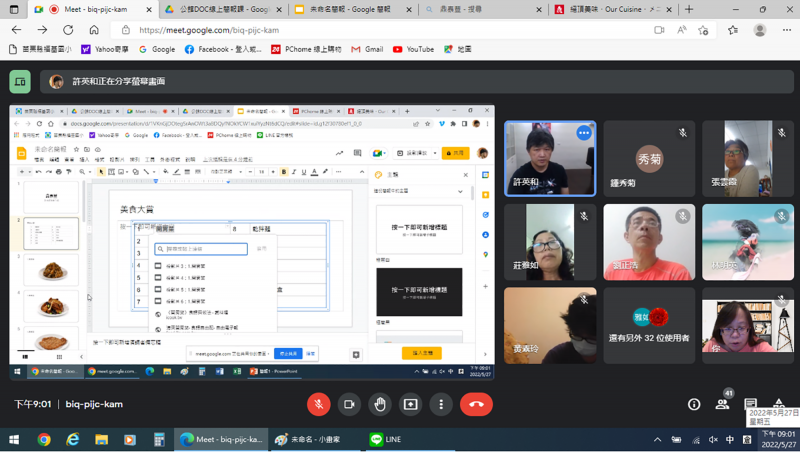Toggle the camera on or off
Viewport: 800px width, 459px height.
pyautogui.click(x=349, y=404)
